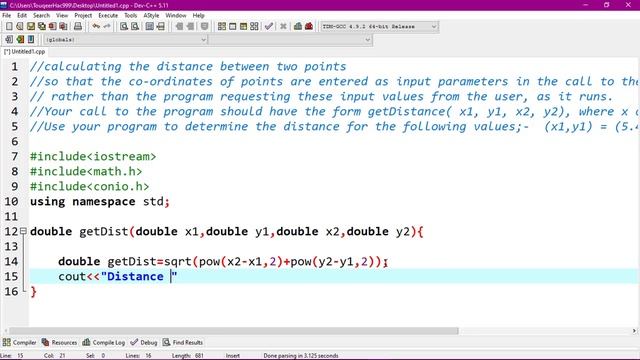Click the green arrow icon on second toolbar
Screen dimensions: 640x360
click(20, 40)
